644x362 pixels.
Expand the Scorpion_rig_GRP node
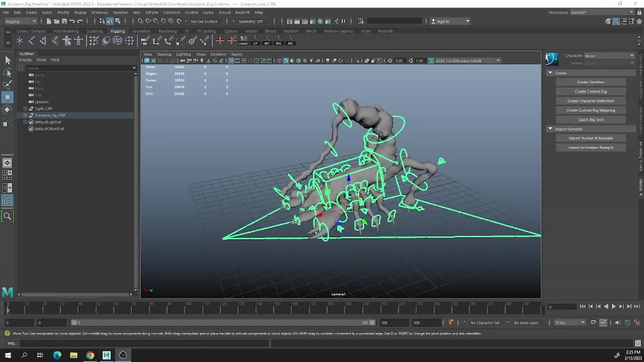pos(25,115)
